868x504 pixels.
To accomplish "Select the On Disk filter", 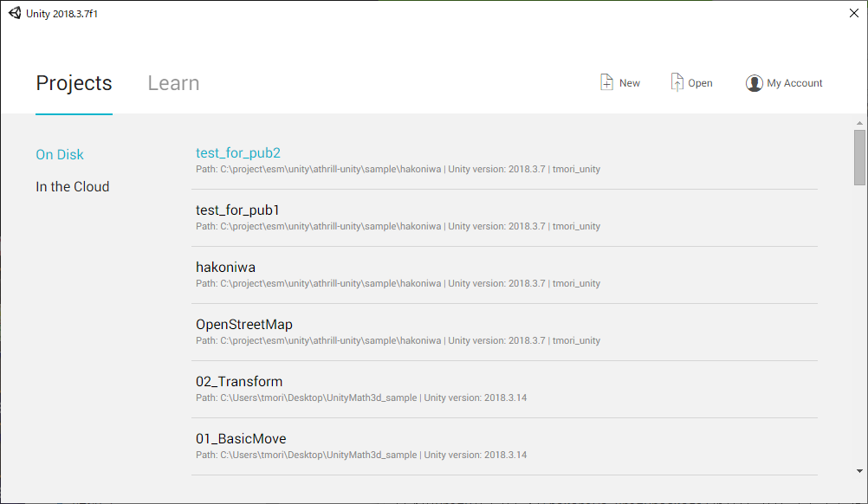I will point(60,154).
